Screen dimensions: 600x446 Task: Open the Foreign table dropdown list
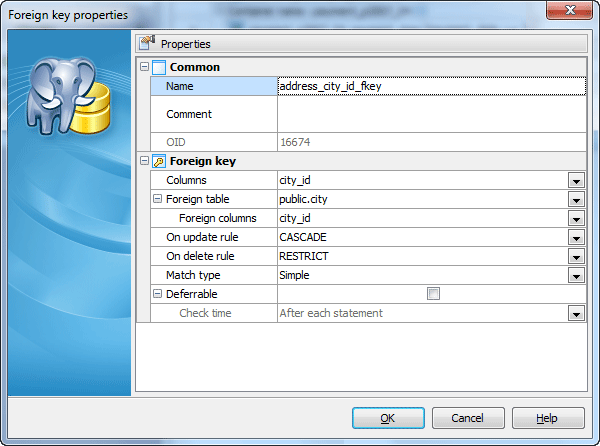[x=576, y=199]
